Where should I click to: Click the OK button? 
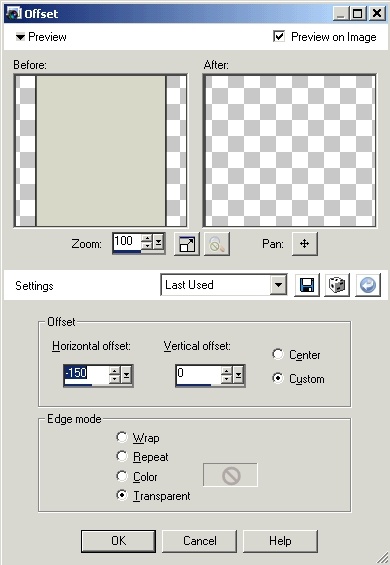[119, 541]
